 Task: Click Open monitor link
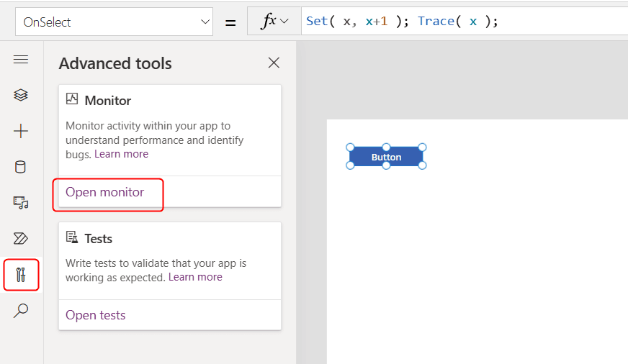pyautogui.click(x=104, y=192)
